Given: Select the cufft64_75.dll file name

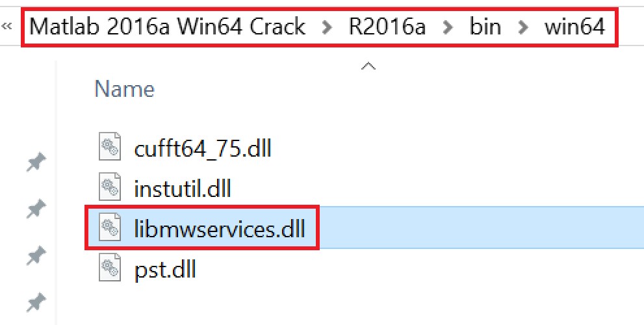Looking at the screenshot, I should click(202, 148).
